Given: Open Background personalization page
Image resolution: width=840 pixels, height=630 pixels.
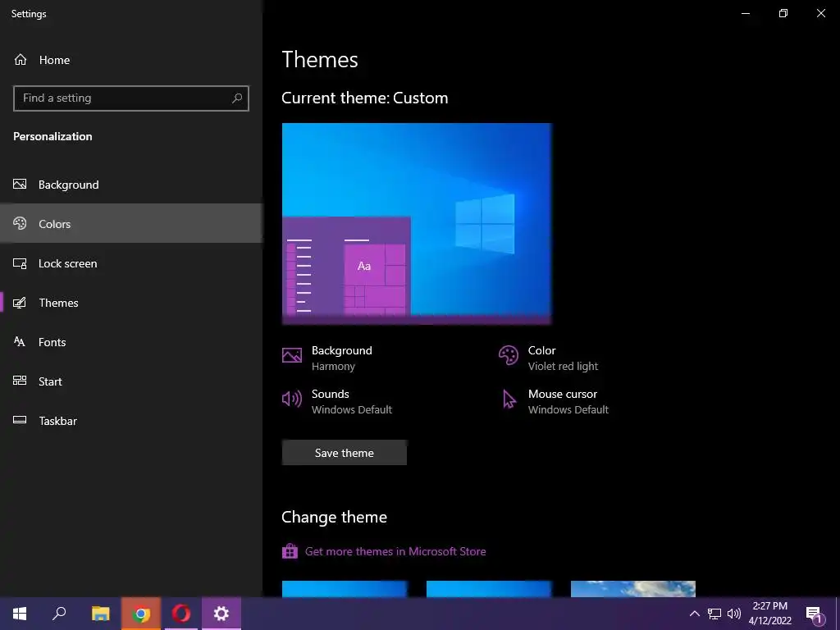Looking at the screenshot, I should tap(131, 185).
